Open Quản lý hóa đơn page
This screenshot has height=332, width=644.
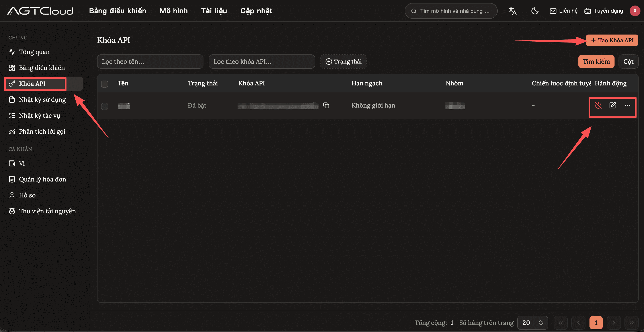[37, 179]
